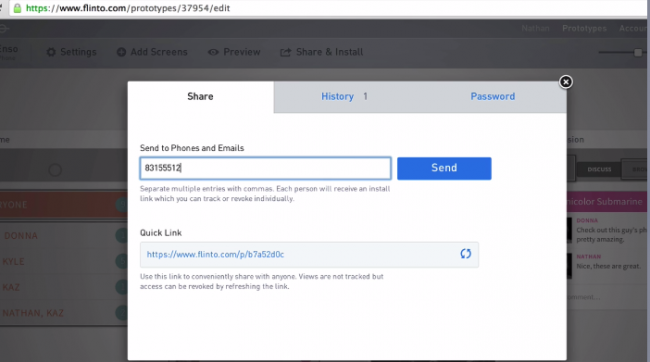Click the Share & Install arrow icon

[x=285, y=52]
